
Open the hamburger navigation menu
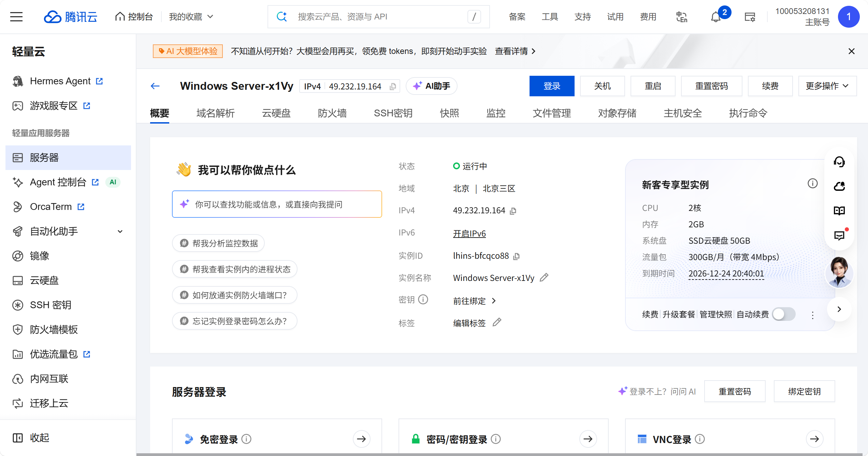pos(16,17)
